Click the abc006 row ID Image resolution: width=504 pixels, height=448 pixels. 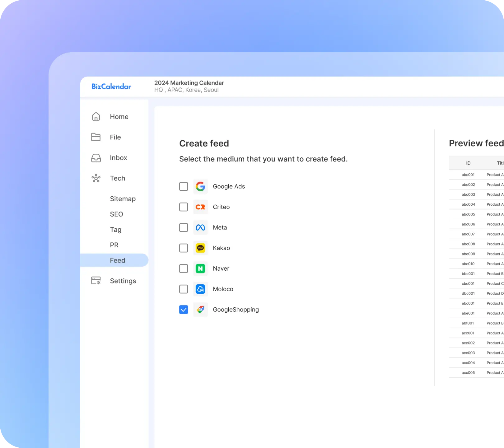pos(468,224)
